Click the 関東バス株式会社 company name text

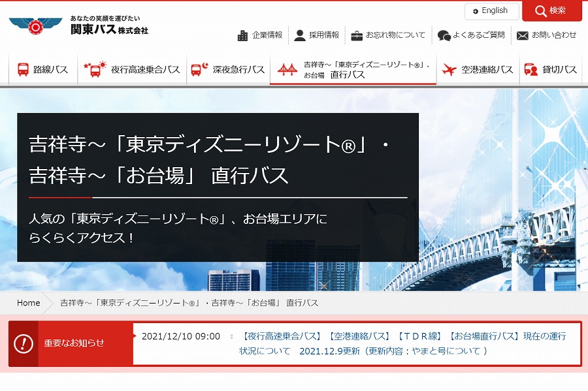109,29
